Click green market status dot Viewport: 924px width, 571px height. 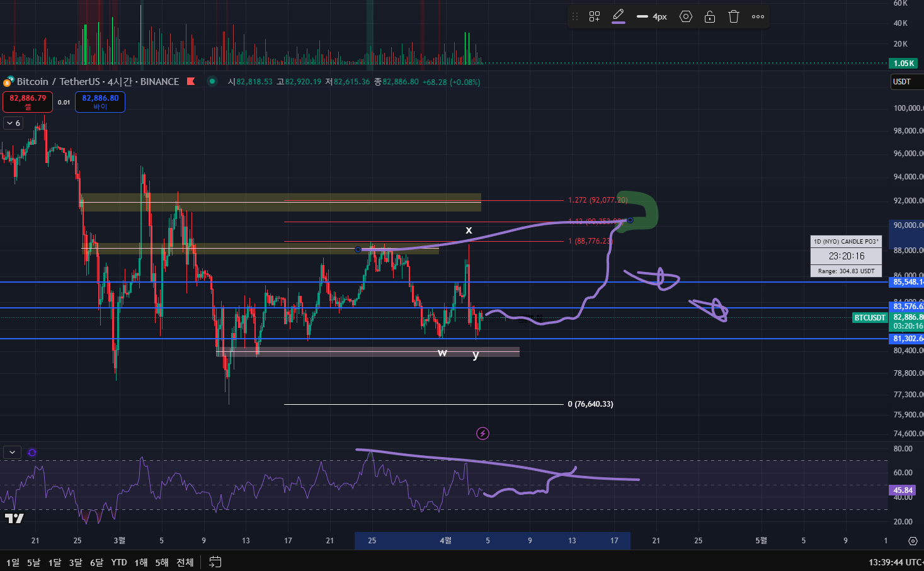point(212,81)
